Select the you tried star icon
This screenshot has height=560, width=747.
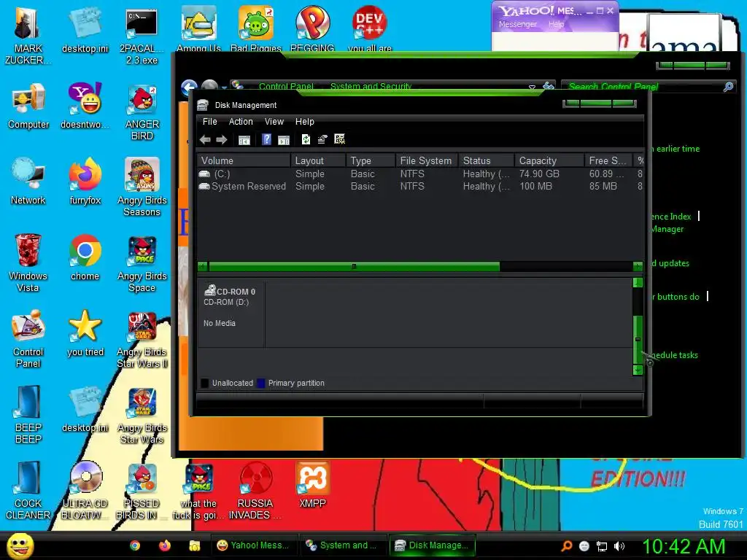click(x=85, y=332)
